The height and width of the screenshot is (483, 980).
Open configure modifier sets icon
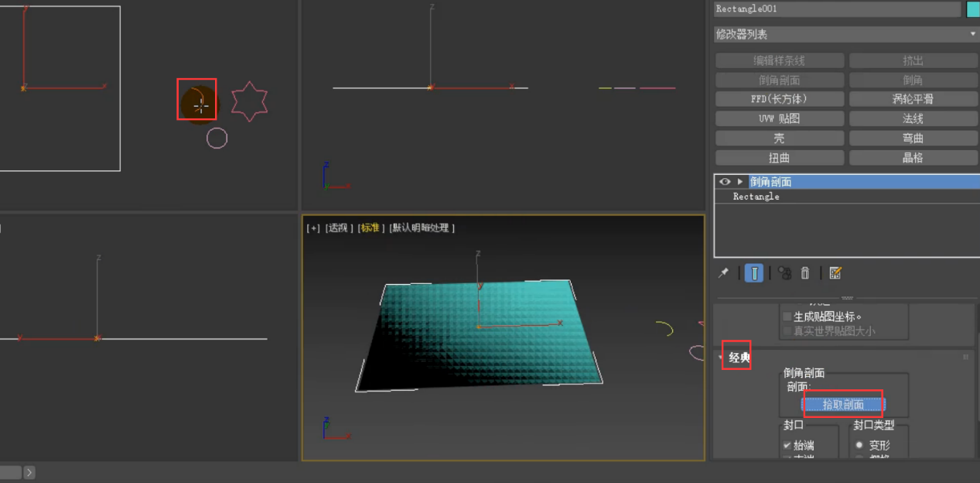point(835,273)
